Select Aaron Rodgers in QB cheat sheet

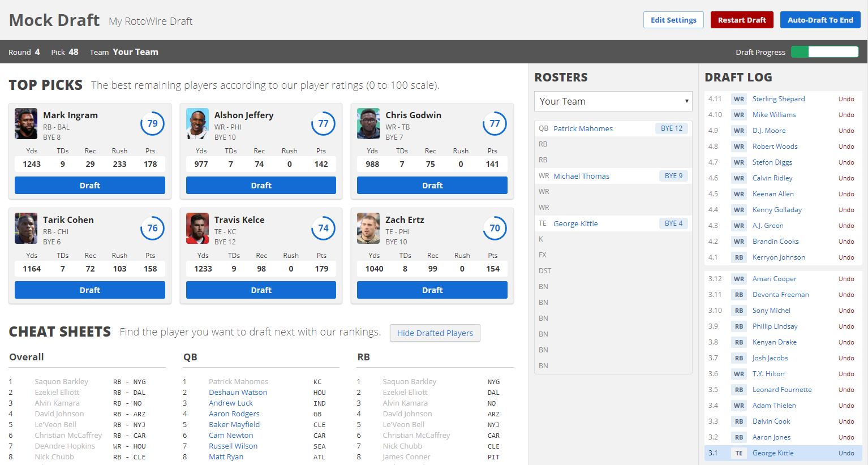coord(234,414)
